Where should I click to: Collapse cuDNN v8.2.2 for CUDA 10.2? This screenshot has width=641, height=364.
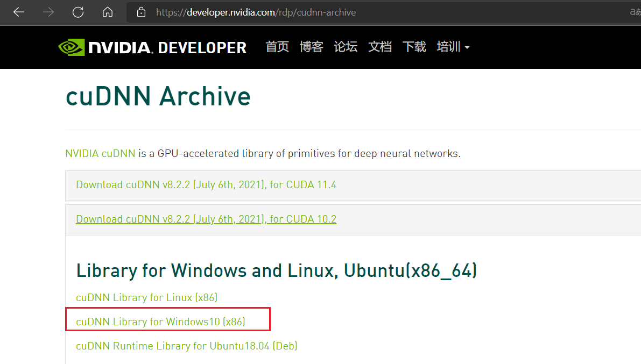(x=206, y=219)
